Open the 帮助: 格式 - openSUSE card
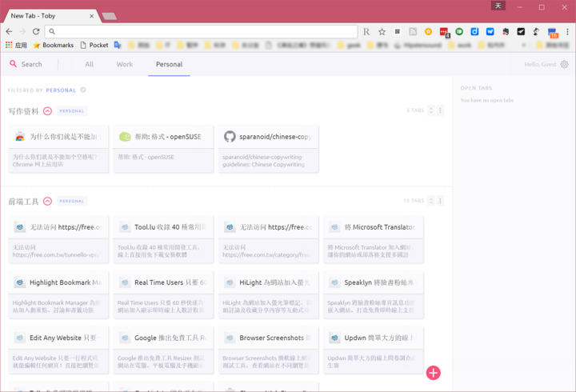 click(x=163, y=149)
